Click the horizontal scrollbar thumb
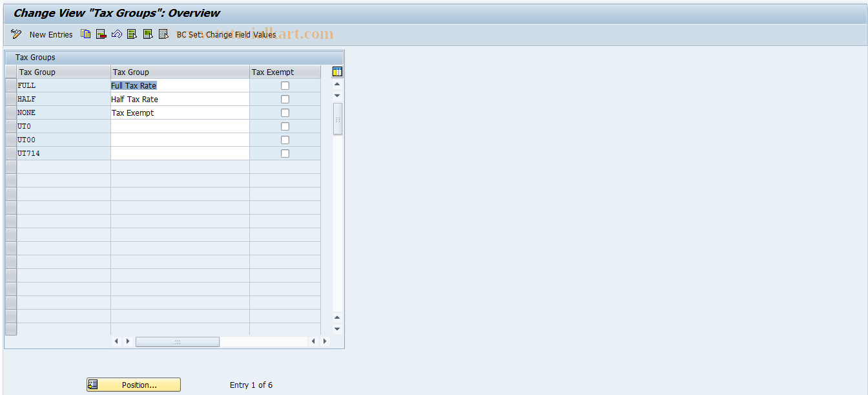 tap(178, 341)
